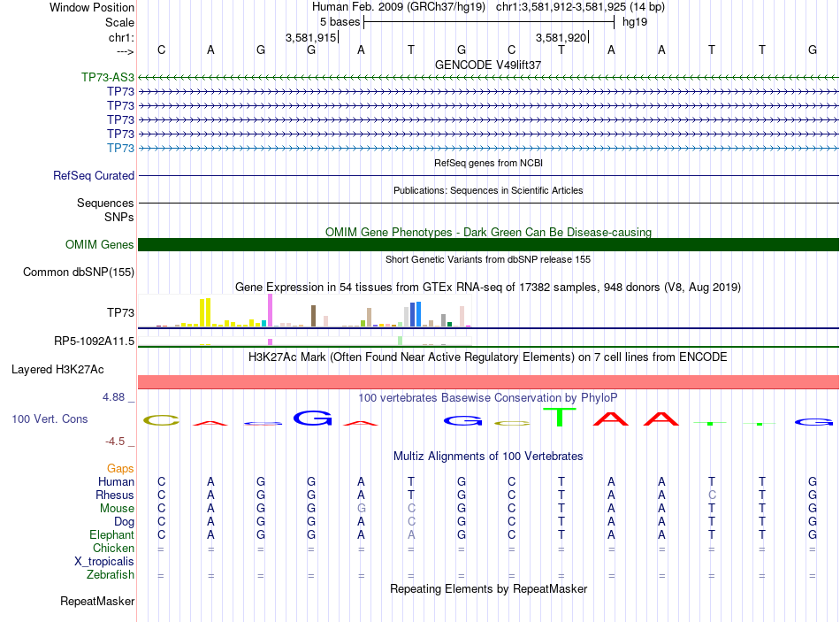Open the TP73 GTEx expression bar chart
840x622 pixels.
[305, 311]
